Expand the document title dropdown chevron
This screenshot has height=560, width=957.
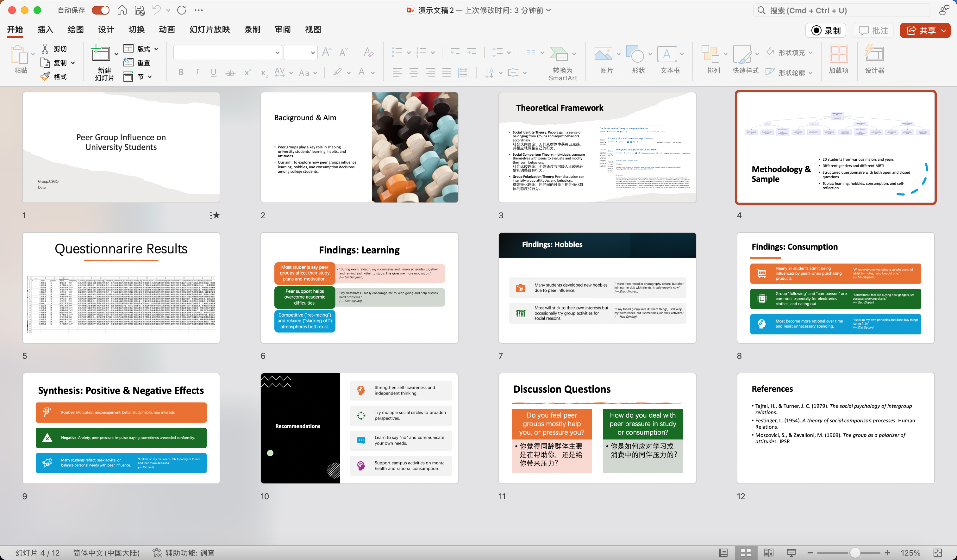(549, 10)
